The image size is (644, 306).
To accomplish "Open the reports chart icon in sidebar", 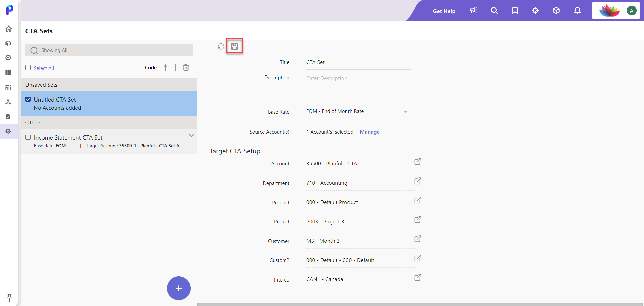I will coord(8,87).
